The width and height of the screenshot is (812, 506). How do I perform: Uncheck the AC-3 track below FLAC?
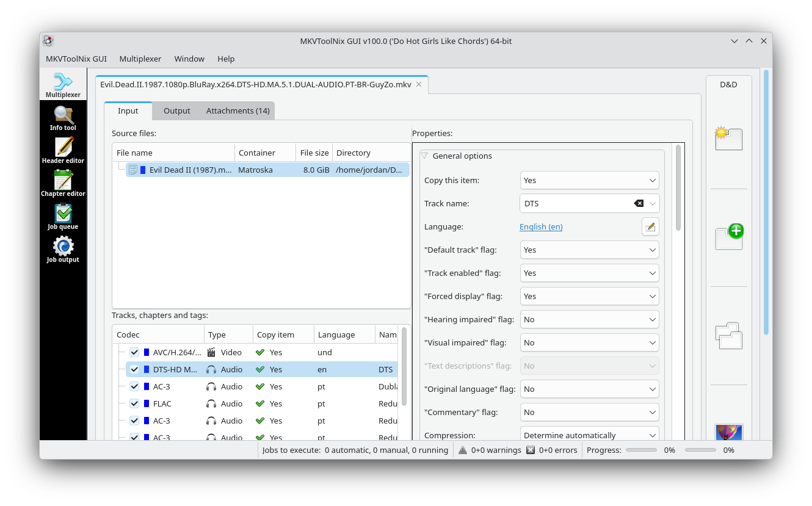click(134, 421)
